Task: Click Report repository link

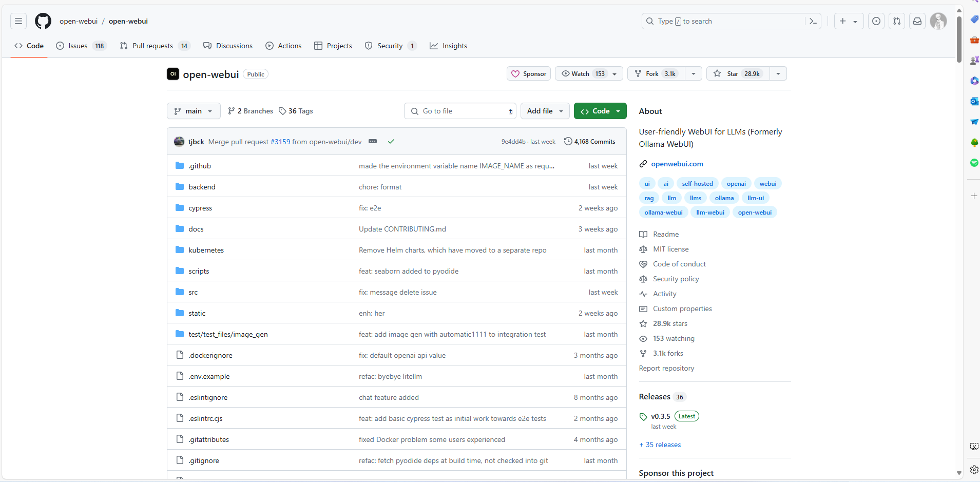Action: coord(666,368)
